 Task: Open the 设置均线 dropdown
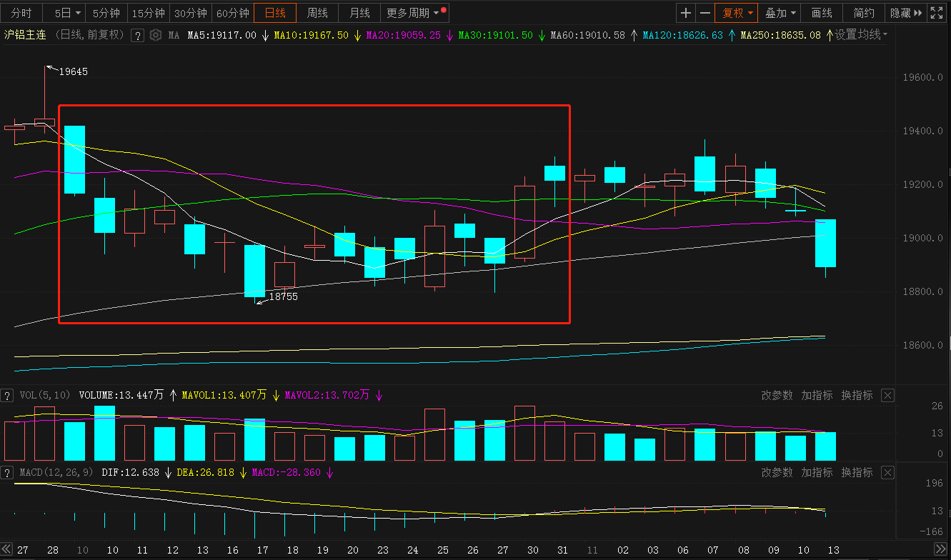click(x=861, y=35)
